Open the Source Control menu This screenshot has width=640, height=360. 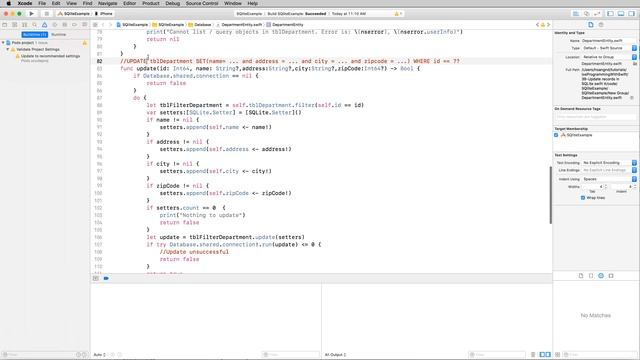point(202,3)
